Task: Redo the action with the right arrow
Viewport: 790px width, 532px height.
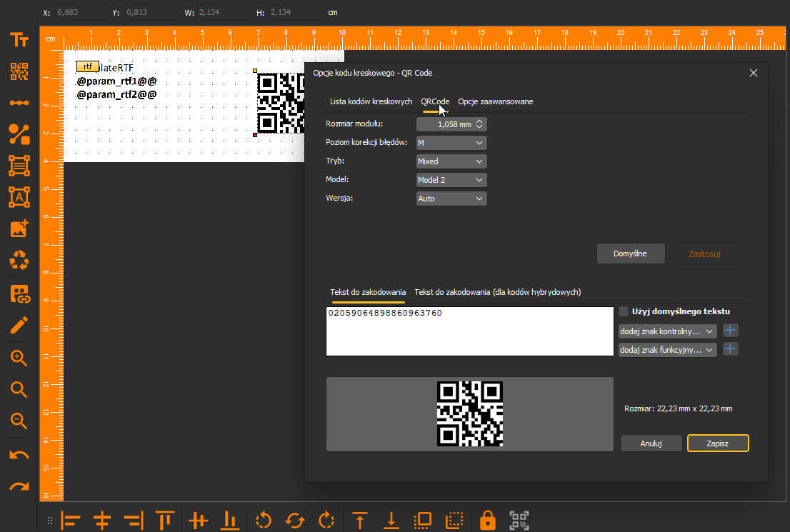Action: pyautogui.click(x=19, y=486)
